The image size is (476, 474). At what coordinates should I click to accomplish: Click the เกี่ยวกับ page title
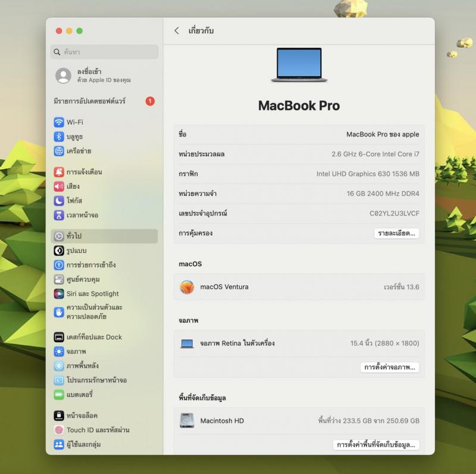[x=201, y=30]
